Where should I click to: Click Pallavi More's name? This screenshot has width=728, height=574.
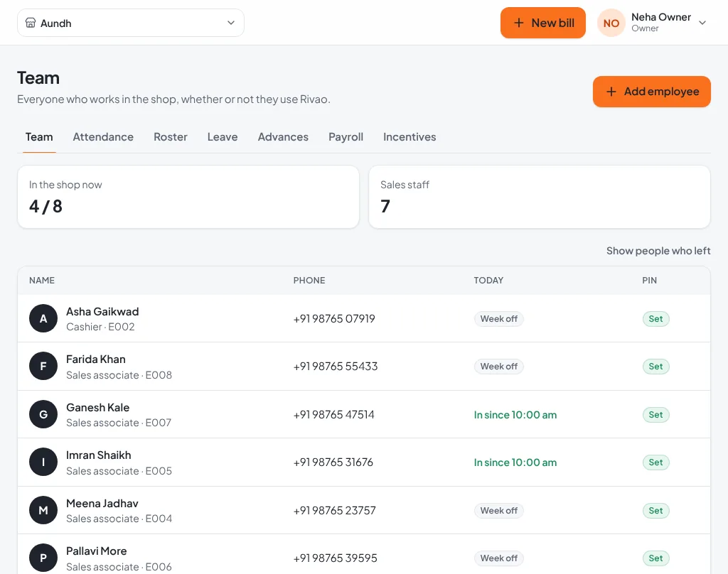[97, 551]
